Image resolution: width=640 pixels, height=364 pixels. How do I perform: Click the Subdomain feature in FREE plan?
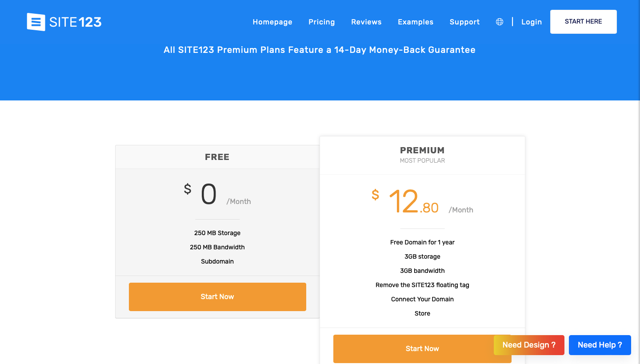coord(217,261)
